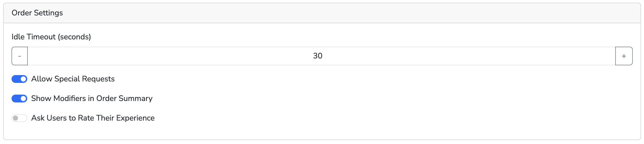This screenshot has width=644, height=144.
Task: Click the "Idle Timeout (seconds)" field label
Action: click(51, 37)
